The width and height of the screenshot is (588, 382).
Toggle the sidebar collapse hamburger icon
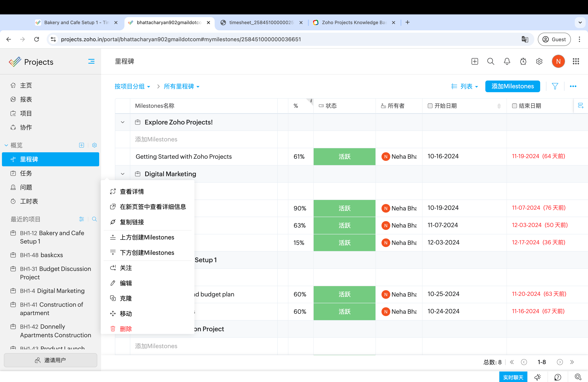point(91,61)
